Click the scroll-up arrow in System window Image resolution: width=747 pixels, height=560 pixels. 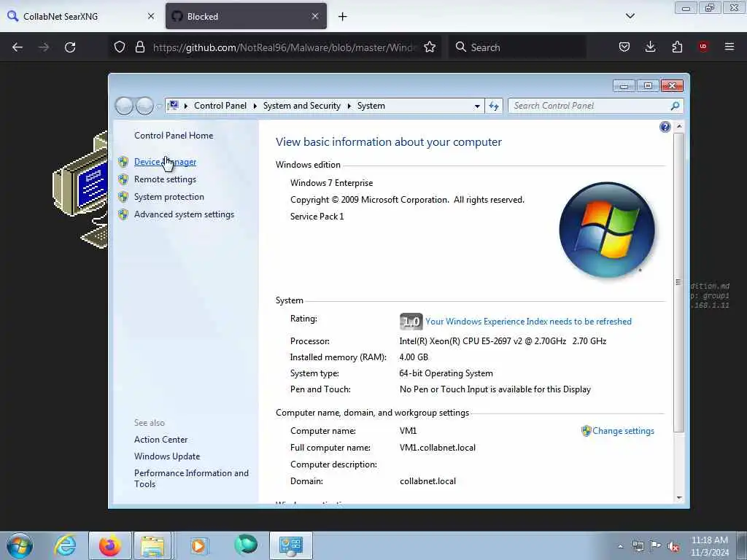[679, 126]
